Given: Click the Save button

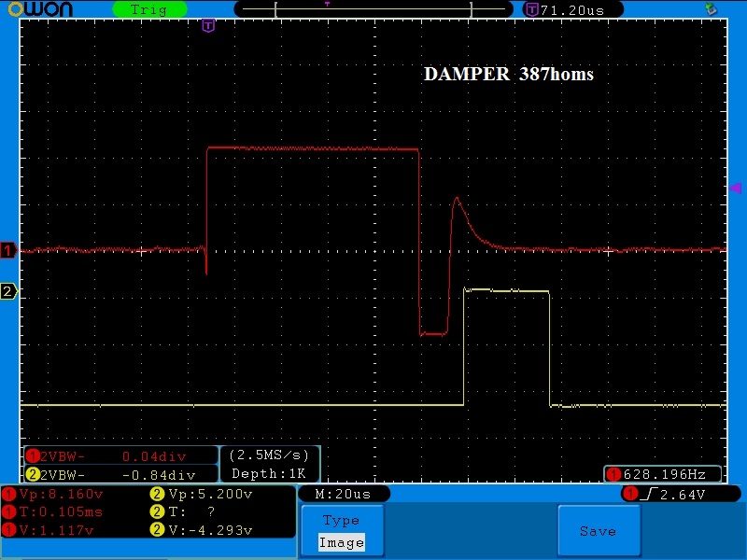Looking at the screenshot, I should coord(599,531).
